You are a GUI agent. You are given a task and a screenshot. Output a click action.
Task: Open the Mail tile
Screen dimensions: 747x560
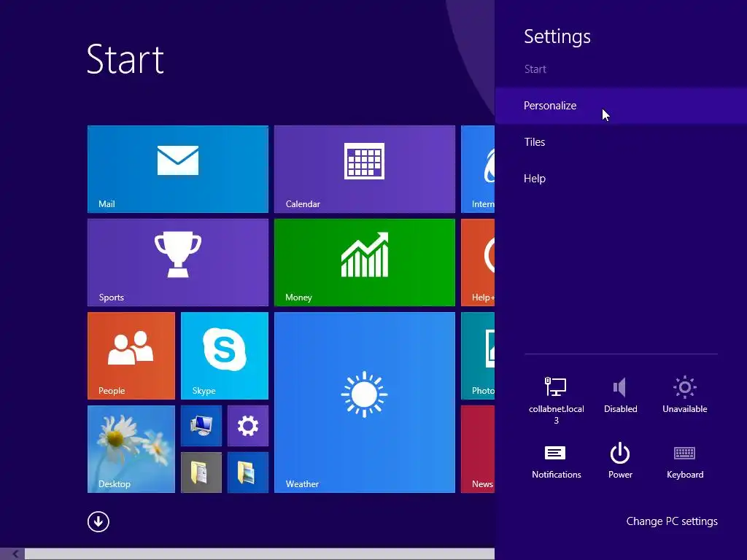pos(178,169)
